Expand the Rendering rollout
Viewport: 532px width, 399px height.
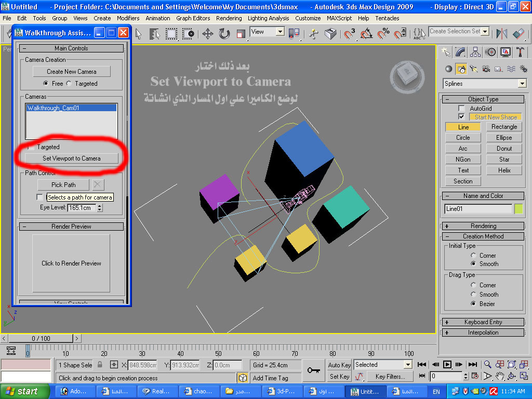[483, 226]
